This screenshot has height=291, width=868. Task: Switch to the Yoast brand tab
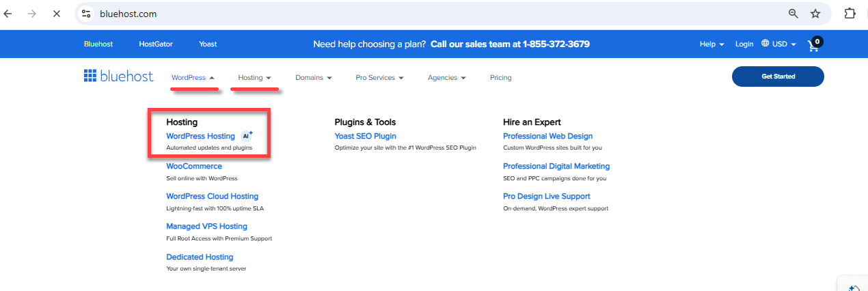tap(208, 44)
